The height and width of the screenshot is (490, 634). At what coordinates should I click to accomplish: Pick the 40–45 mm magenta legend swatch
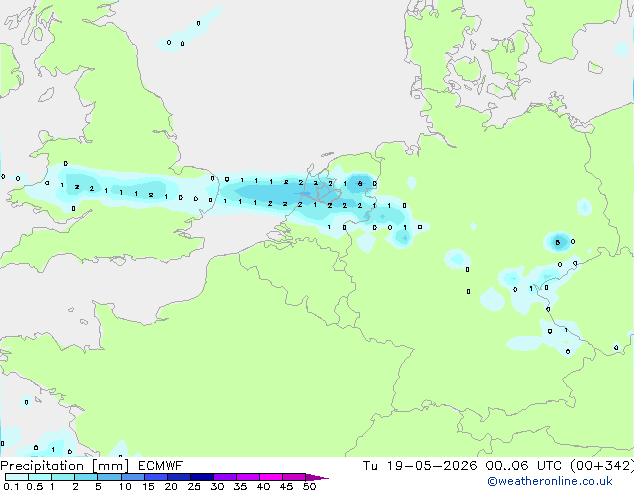(271, 477)
